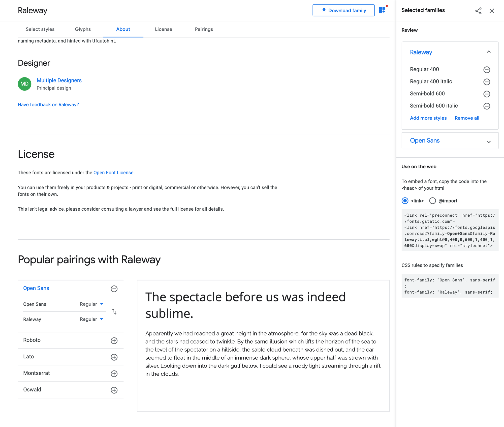Select the Lato pairing row
Screen dimensions: 504x427
[71, 357]
